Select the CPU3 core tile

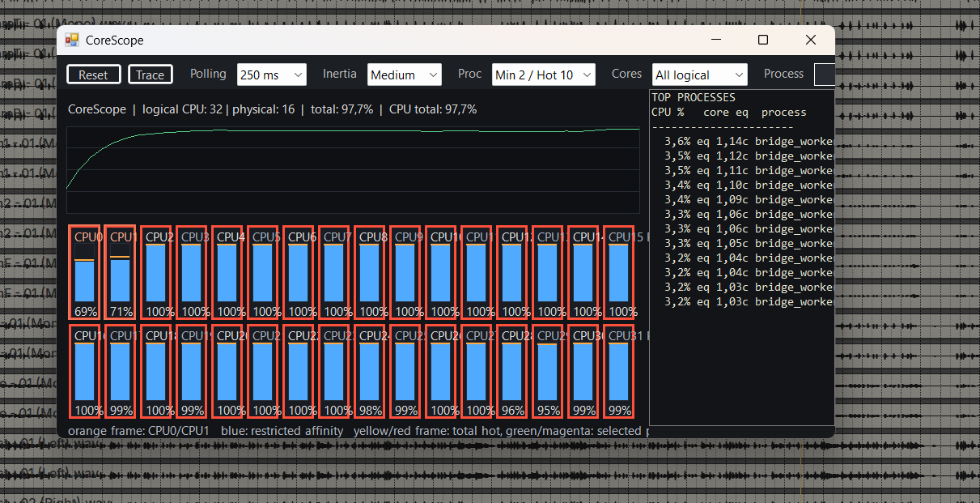point(192,272)
